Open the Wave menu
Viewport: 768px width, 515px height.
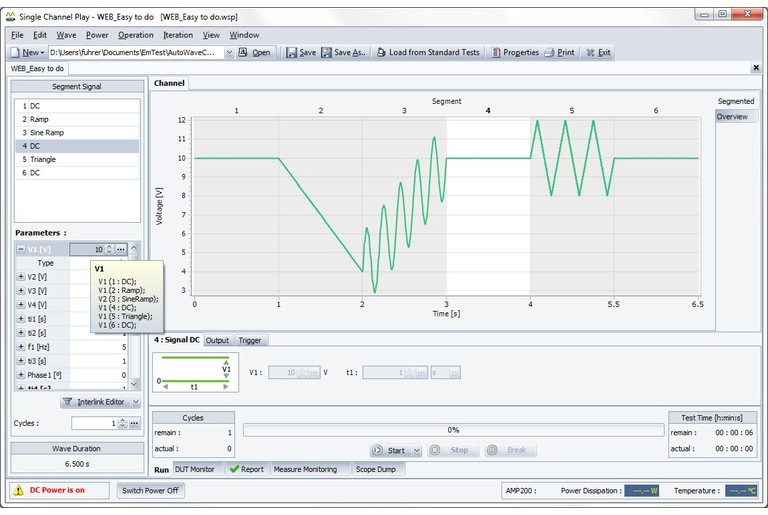66,35
